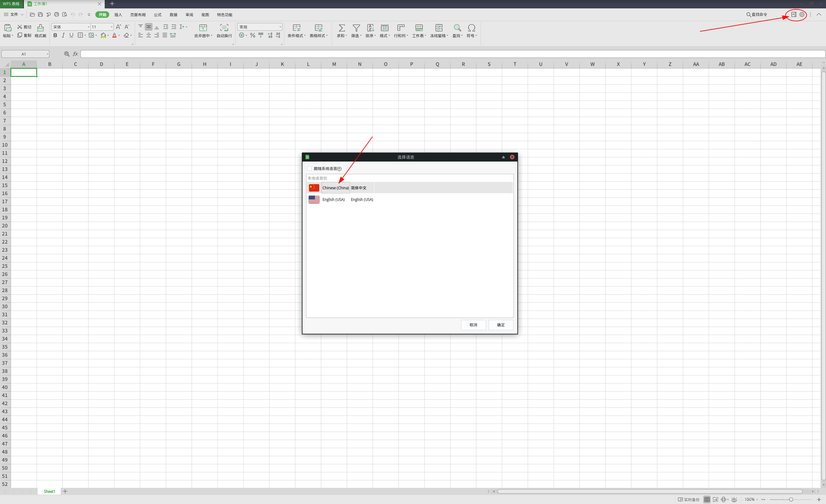This screenshot has height=504, width=826.
Task: Enable the 跟随系统语言 checkbox
Action: (x=309, y=169)
